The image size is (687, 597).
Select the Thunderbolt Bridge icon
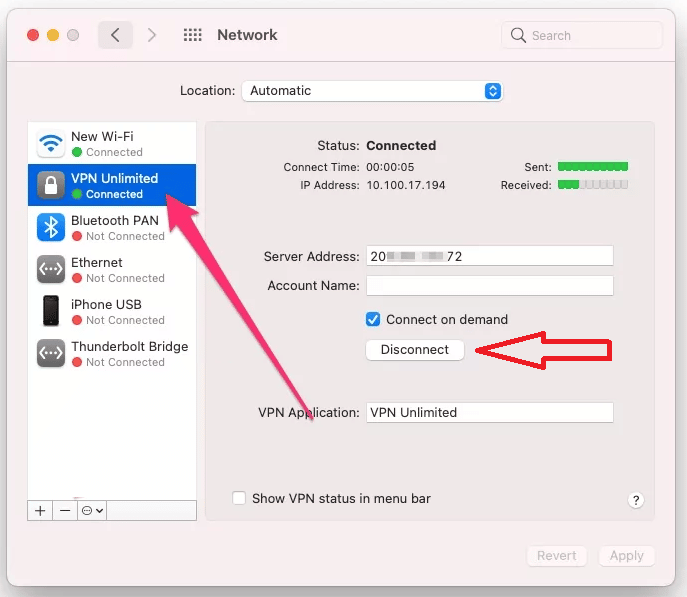(x=51, y=353)
